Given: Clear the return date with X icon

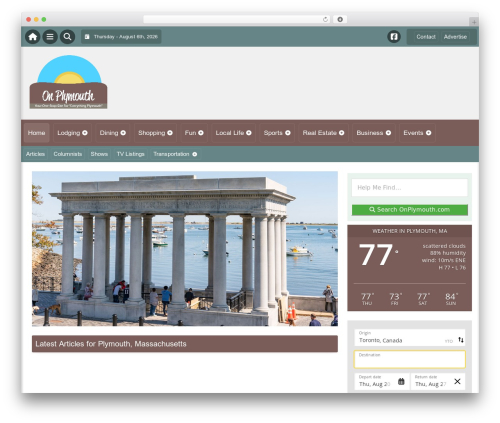Looking at the screenshot, I should pos(457,382).
